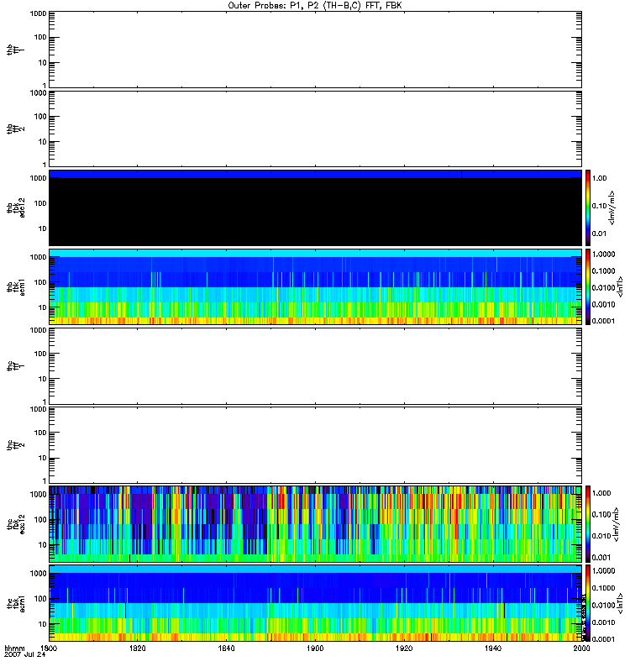Viewport: 630px width, 672px height.
Task: Select the empty thb fft 2 panel
Action: [x=314, y=128]
